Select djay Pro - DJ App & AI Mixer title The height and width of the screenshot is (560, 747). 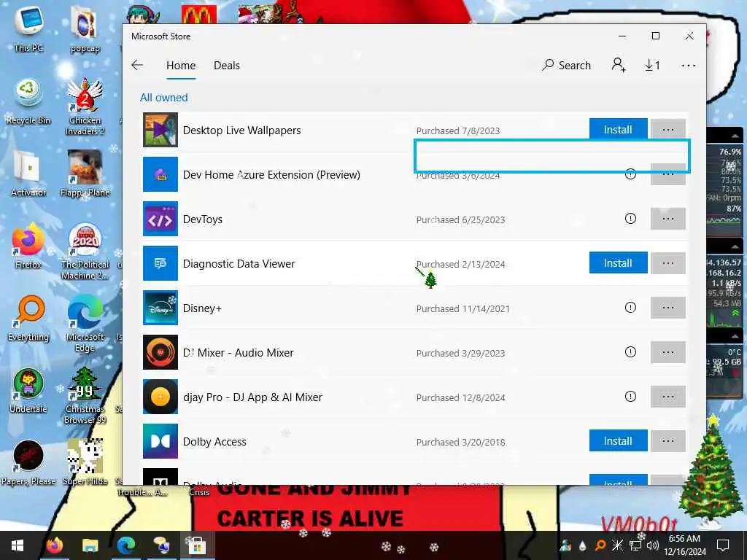tap(252, 397)
